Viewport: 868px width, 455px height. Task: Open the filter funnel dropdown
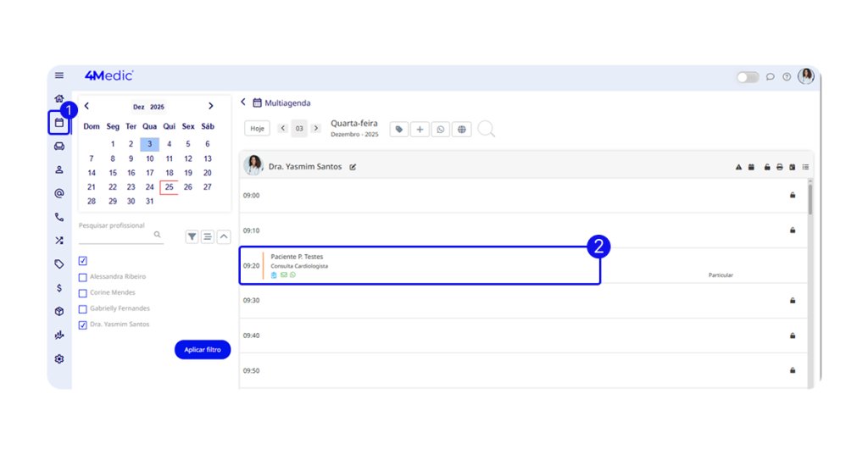[192, 237]
